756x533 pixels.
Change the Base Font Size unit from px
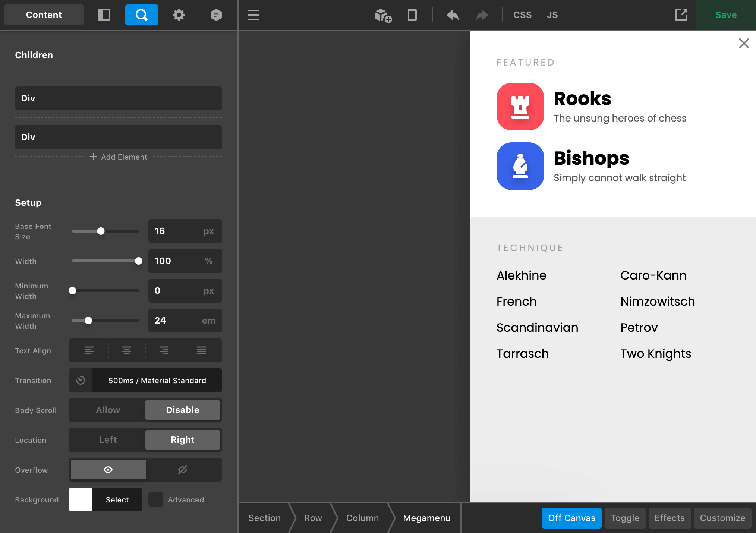(x=208, y=231)
